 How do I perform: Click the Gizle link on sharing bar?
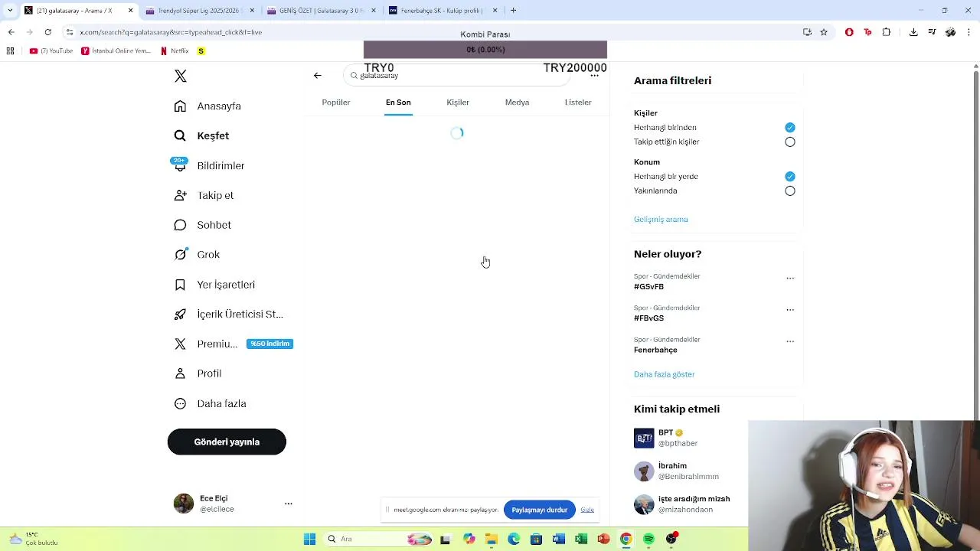587,510
